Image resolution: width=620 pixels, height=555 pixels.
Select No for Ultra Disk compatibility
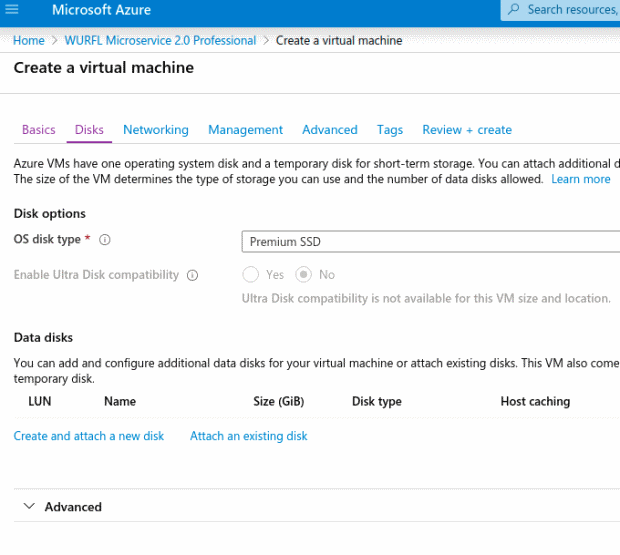point(304,274)
